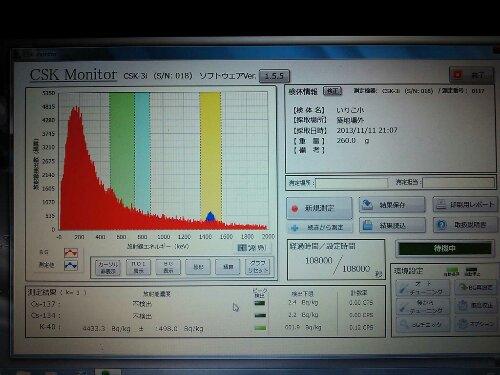Image resolution: width=500 pixels, height=375 pixels.
Task: Open the Options (オプション) button
Action: coord(476,323)
